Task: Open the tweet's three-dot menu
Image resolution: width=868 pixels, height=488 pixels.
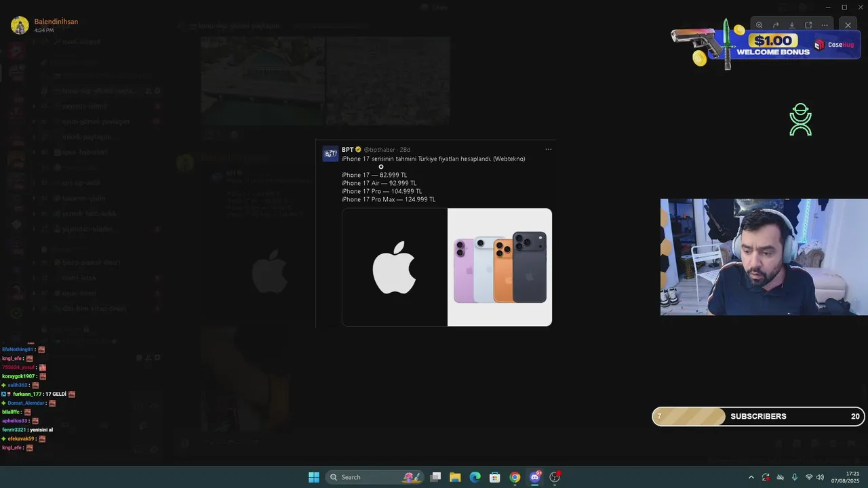Action: (549, 149)
